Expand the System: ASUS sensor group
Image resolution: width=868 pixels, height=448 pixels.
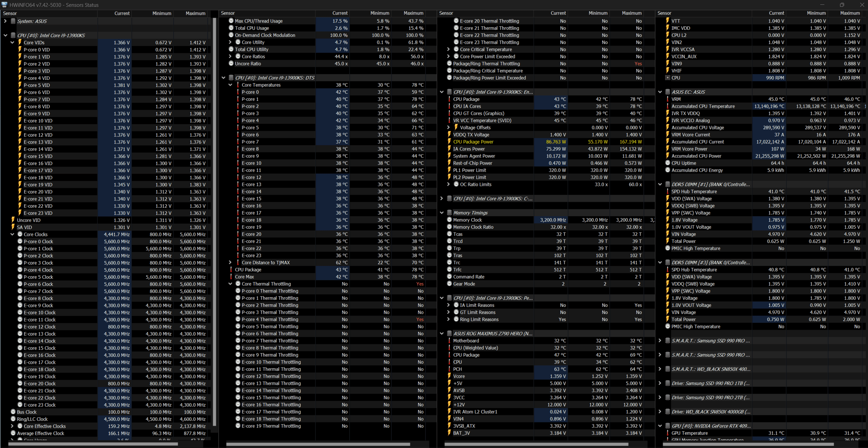point(5,21)
